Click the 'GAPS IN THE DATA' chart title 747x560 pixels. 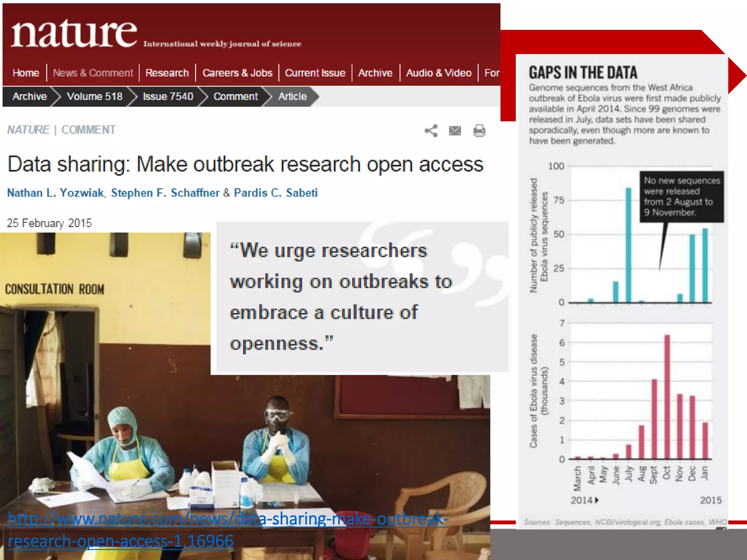click(583, 73)
